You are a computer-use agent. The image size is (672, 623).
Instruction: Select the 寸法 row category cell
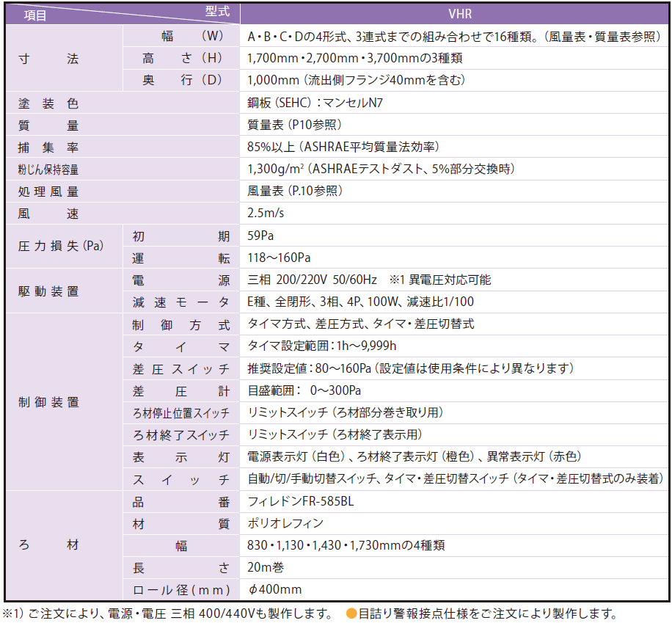(x=48, y=59)
